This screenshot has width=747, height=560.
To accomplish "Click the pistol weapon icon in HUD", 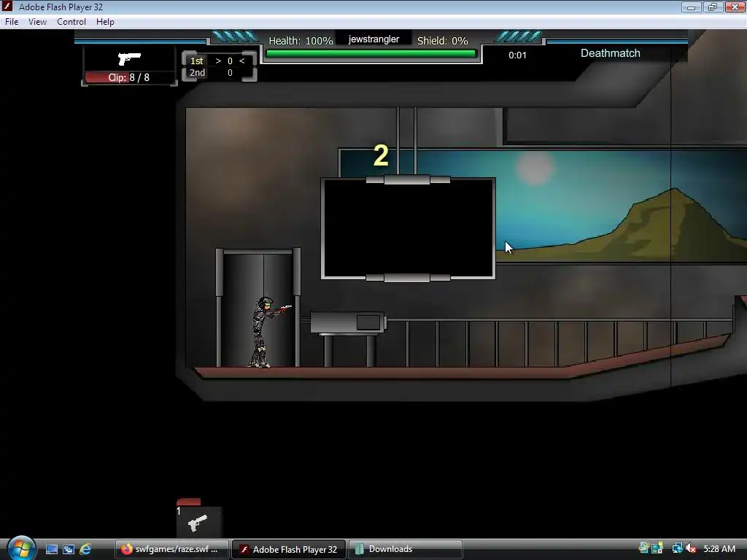I will pyautogui.click(x=129, y=58).
